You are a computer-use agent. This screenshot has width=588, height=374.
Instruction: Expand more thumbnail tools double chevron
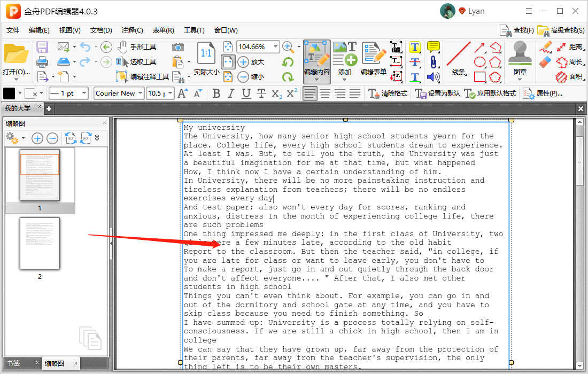pos(97,138)
